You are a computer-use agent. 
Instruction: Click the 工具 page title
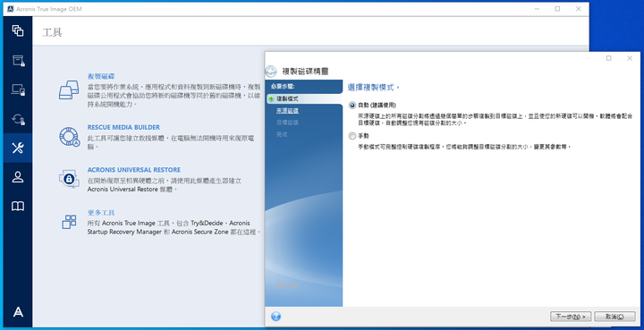pos(52,32)
